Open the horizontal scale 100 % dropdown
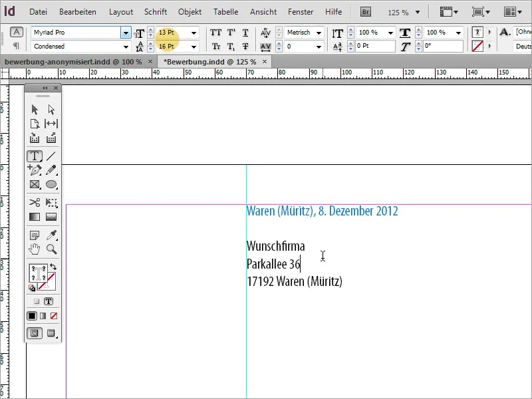This screenshot has height=399, width=532. (x=458, y=33)
